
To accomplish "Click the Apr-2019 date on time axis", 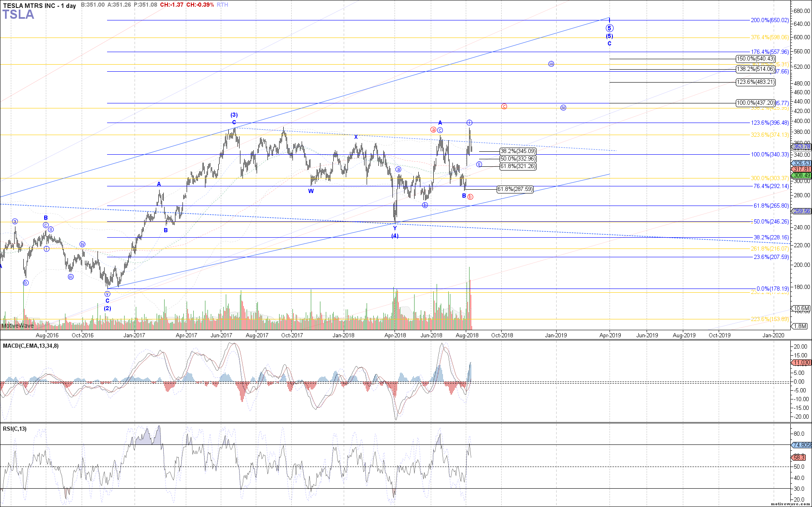I will point(610,335).
